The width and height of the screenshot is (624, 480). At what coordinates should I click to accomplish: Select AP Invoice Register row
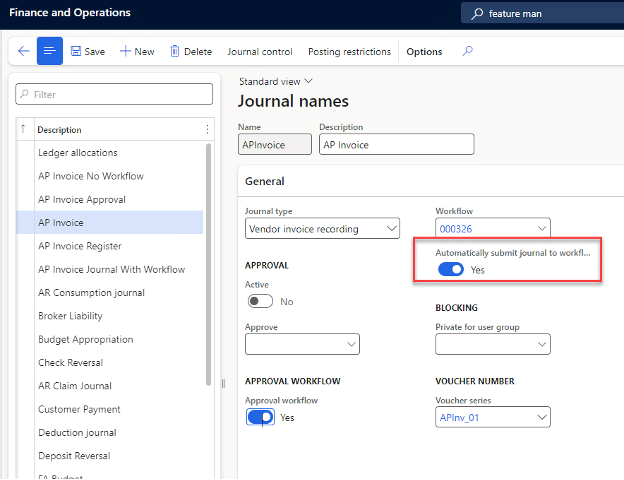[109, 246]
